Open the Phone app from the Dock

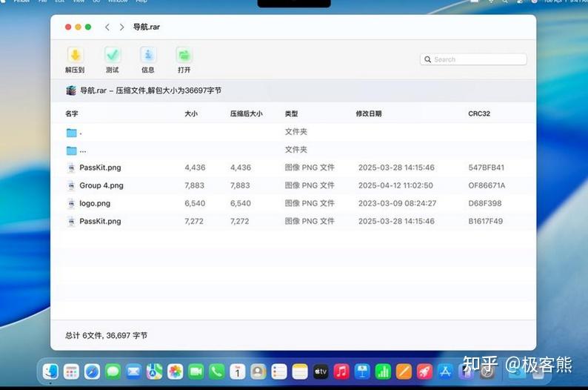[217, 371]
